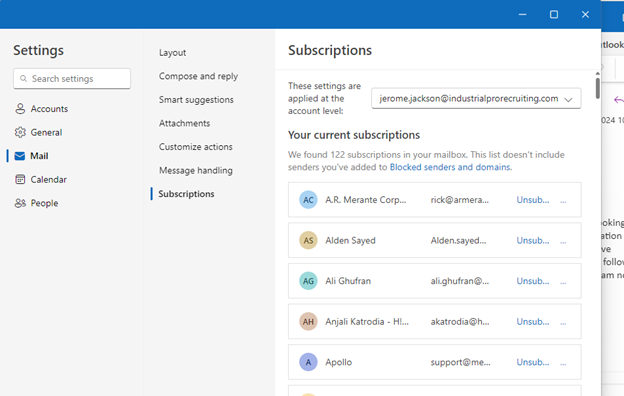Click the rick@armera... email address
Viewport: 624px width, 396px height.
pyautogui.click(x=460, y=200)
